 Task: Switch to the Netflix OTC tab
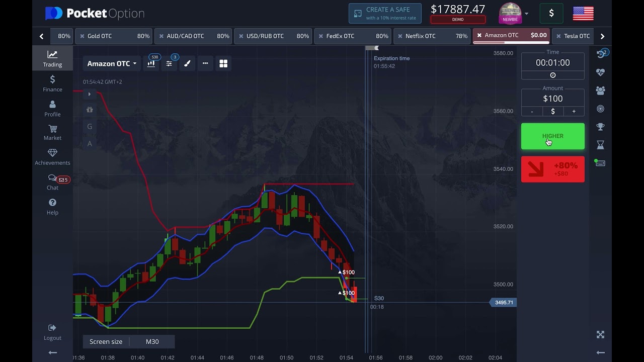pyautogui.click(x=432, y=36)
